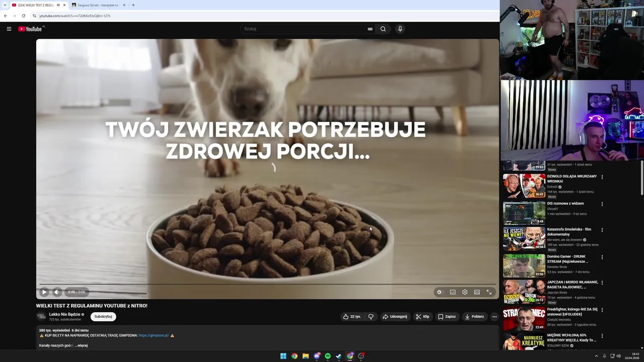Screen dimensions: 644x362
Task: Open more actions three-dot menu under video
Action: click(494, 317)
